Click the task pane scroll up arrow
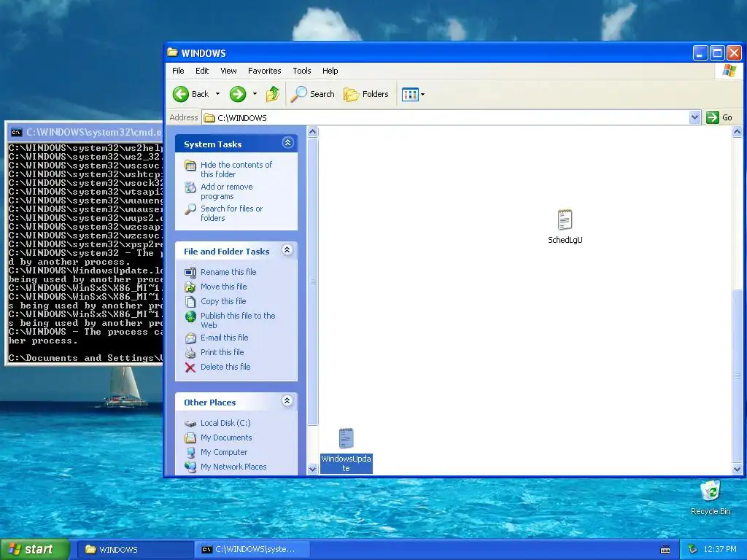Image resolution: width=747 pixels, height=560 pixels. click(x=312, y=132)
